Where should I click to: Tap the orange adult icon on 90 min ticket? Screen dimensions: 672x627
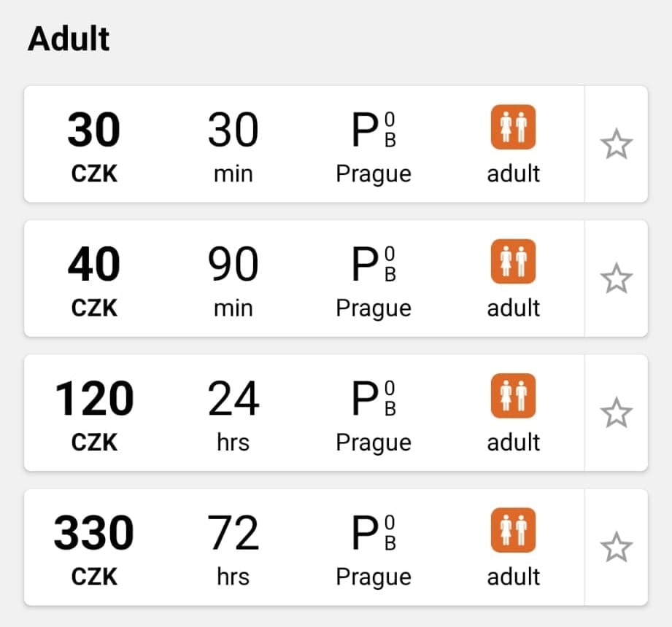[x=513, y=262]
